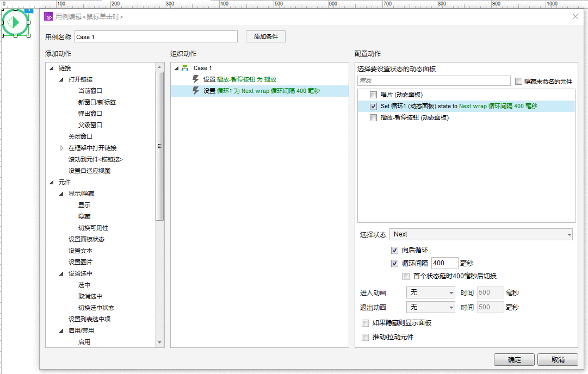Viewport: 588px width, 374px height.
Task: Uncheck the 循环1 (动态面板) checkbox
Action: click(373, 107)
